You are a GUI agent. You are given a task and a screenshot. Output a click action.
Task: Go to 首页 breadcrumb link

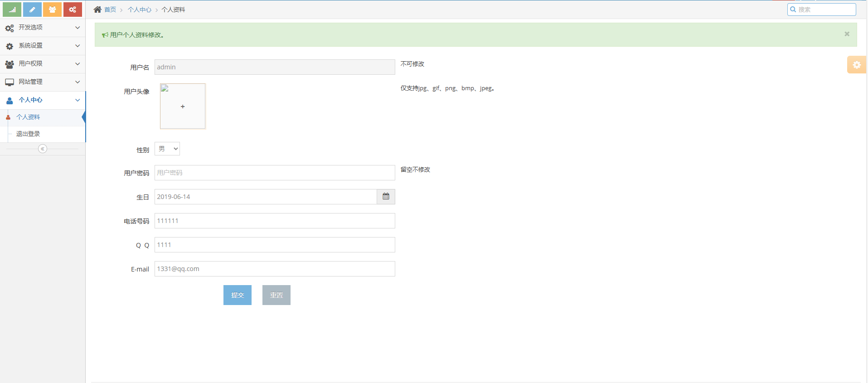[x=110, y=10]
